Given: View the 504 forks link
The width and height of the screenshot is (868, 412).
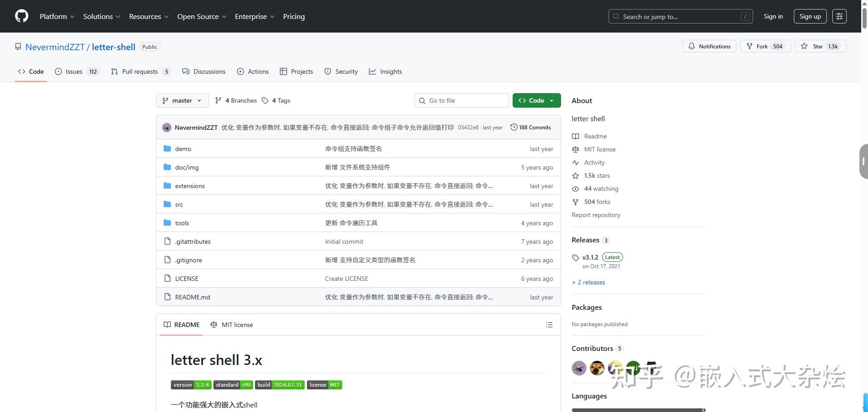Looking at the screenshot, I should [x=591, y=202].
